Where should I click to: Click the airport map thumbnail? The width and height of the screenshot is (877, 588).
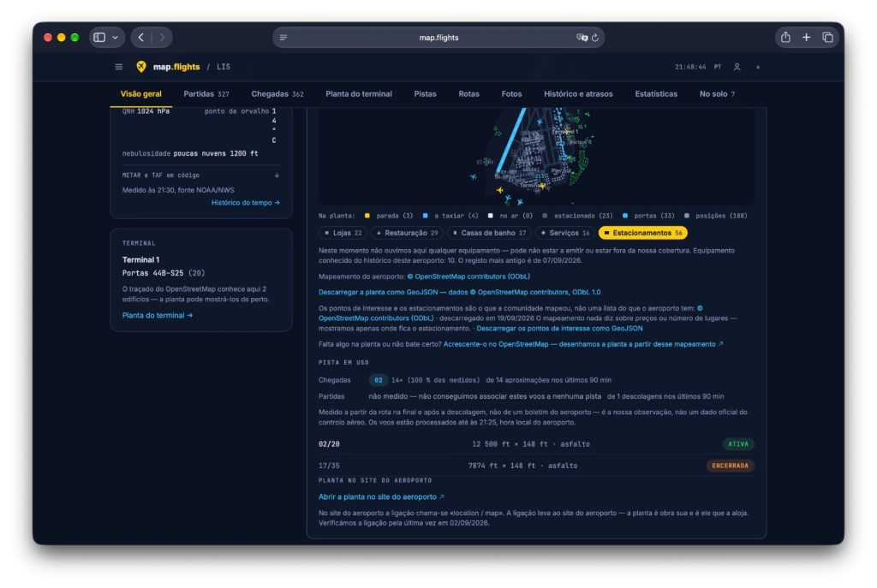(536, 157)
